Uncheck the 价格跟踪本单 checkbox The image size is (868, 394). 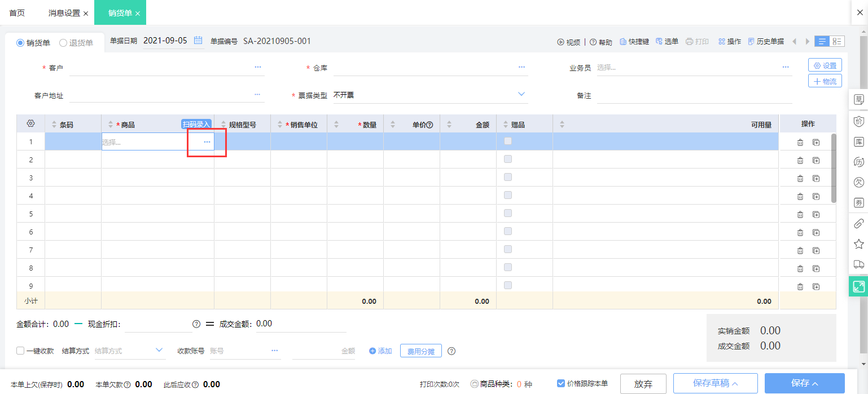click(x=561, y=383)
